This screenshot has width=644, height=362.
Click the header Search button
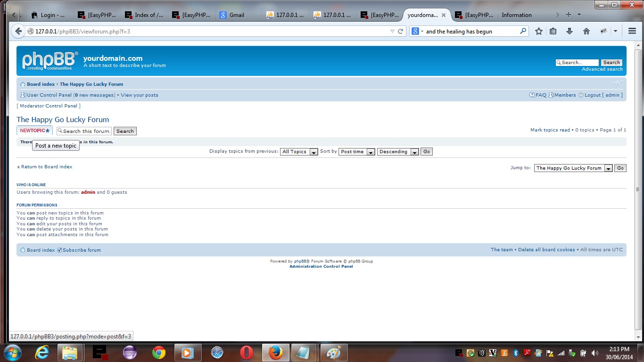point(611,63)
